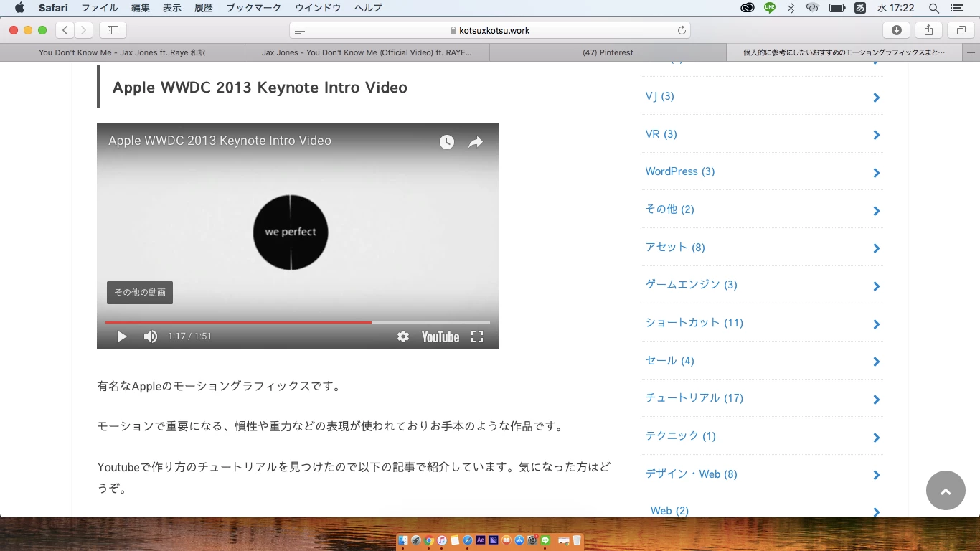
Task: Open LINE status icon in menu bar
Action: pos(770,8)
